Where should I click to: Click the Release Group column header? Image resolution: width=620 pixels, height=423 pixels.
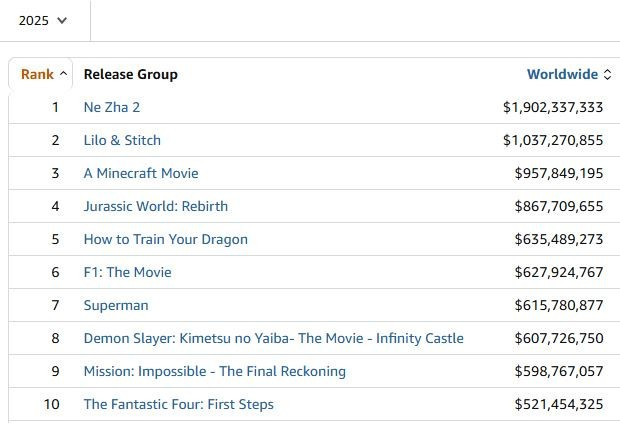tap(130, 74)
